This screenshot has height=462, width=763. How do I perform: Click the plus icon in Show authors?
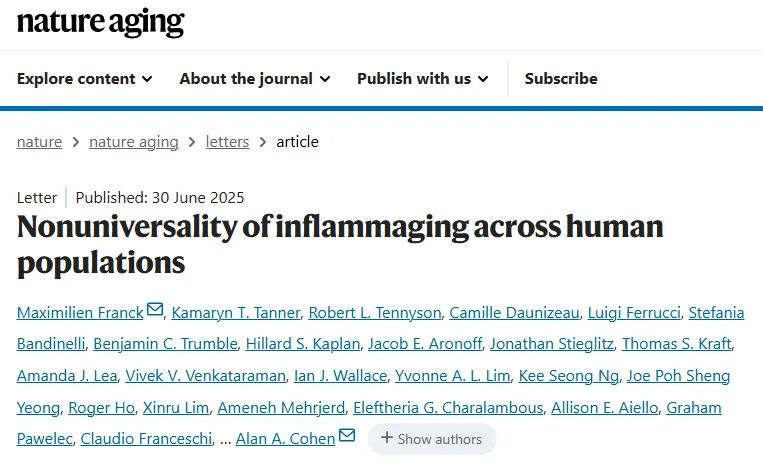tap(387, 437)
